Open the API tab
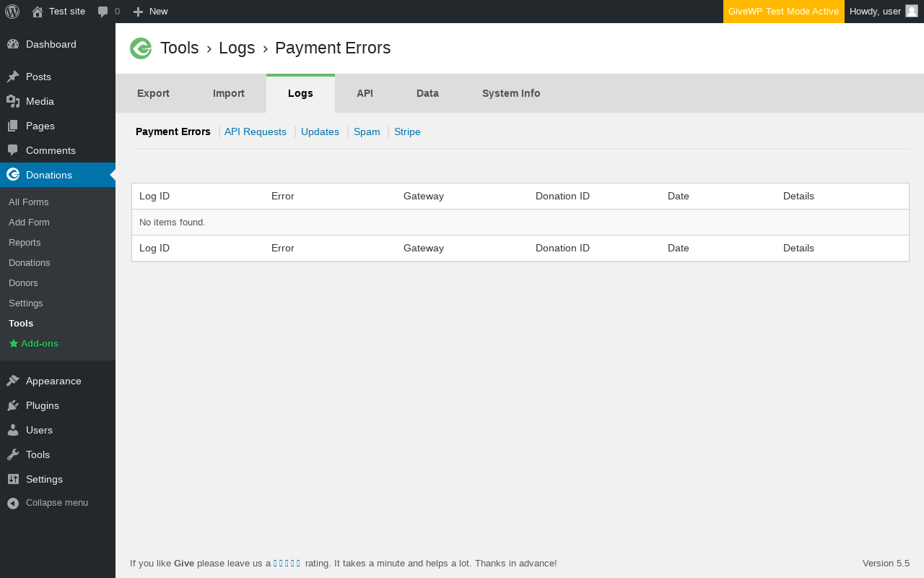This screenshot has height=578, width=924. click(x=365, y=93)
